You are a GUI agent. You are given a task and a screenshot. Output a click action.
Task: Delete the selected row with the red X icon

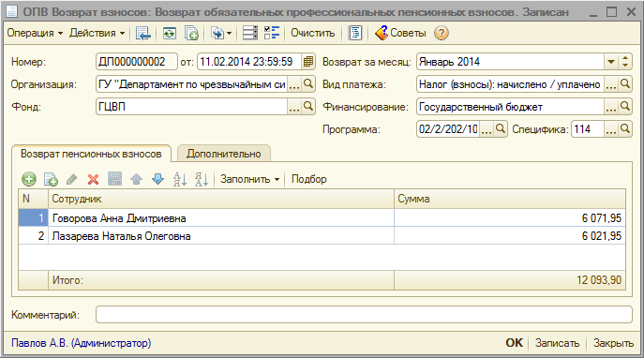(93, 179)
